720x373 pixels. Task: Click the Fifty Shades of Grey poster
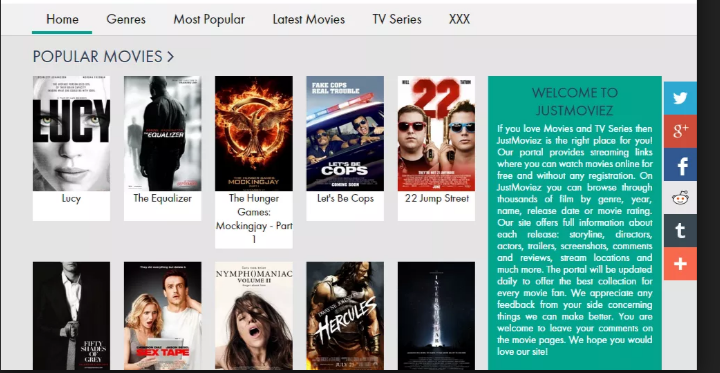click(x=71, y=316)
